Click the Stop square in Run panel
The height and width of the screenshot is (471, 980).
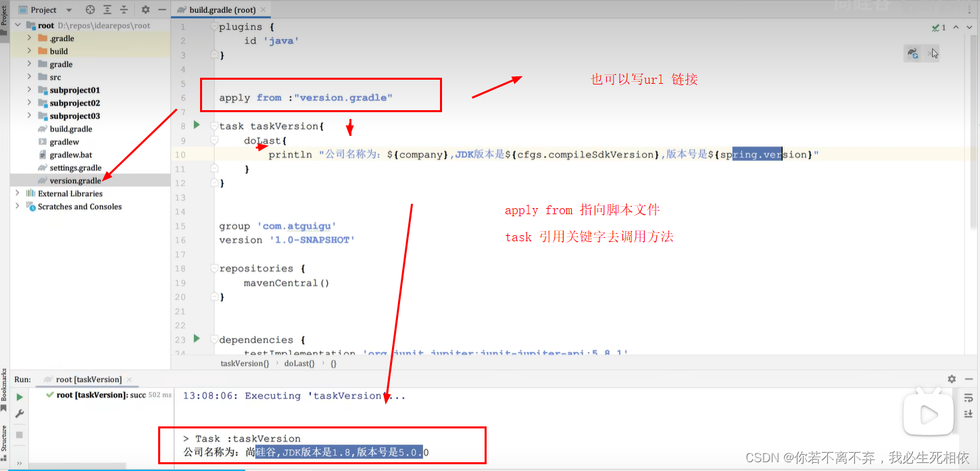pos(20,435)
